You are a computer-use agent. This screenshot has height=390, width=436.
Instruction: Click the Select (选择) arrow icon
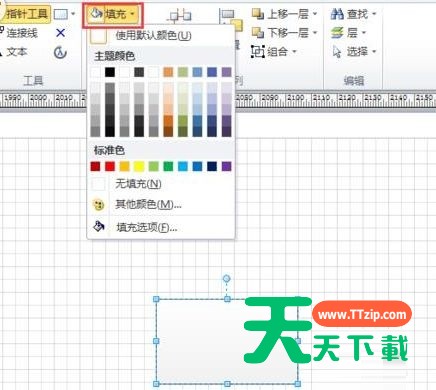click(337, 52)
